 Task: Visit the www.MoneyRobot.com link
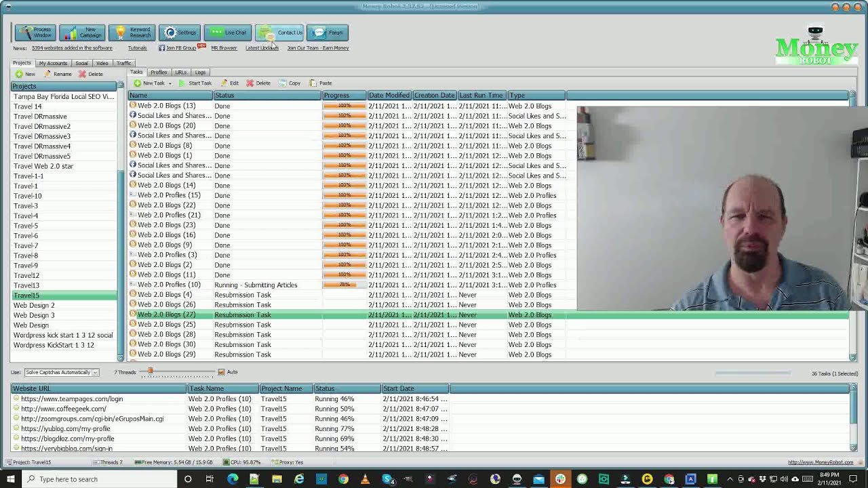pos(821,462)
